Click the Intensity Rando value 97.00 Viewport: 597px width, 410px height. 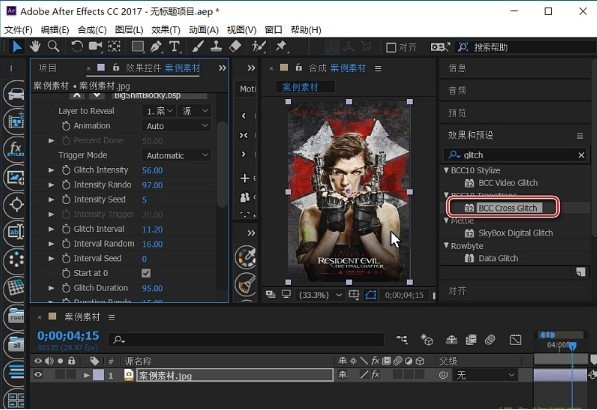(152, 185)
